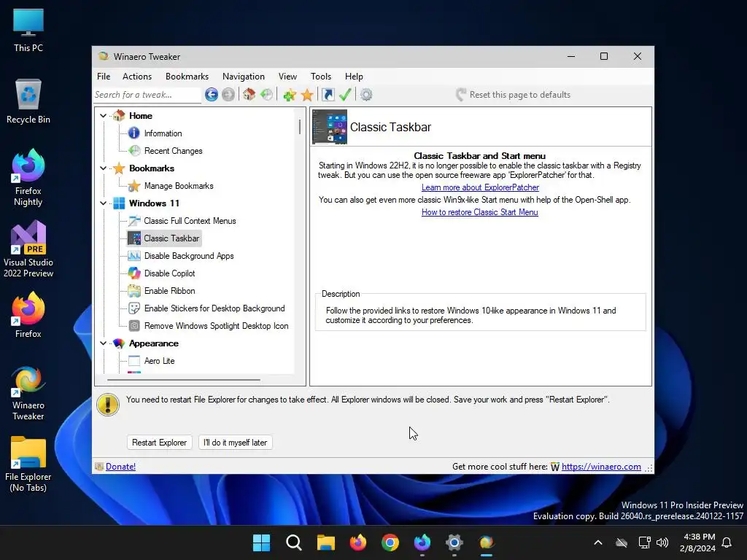The image size is (747, 560).
Task: Open settings gear in Winaero toolbar
Action: [x=366, y=95]
